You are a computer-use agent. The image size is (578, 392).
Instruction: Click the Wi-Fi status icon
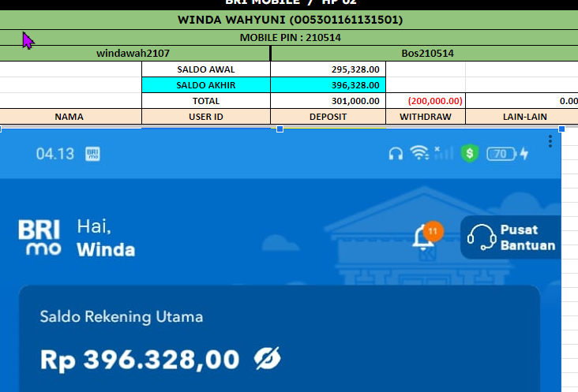point(419,153)
